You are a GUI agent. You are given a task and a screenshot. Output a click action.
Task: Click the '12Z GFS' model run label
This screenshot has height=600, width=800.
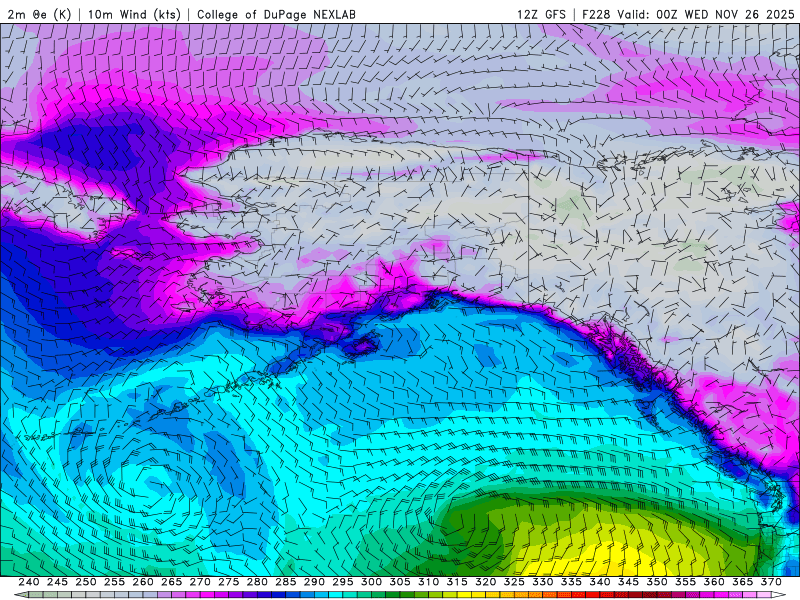[x=541, y=14]
